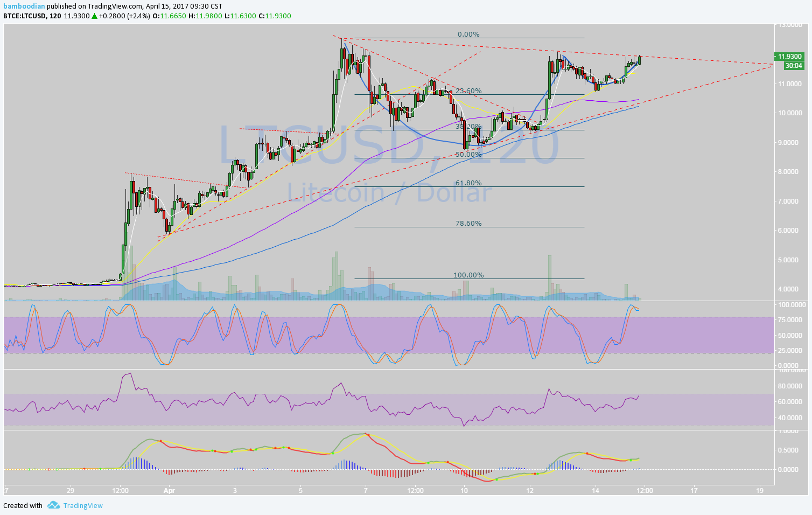Click the TradingView link beside Created with
812x515 pixels.
click(x=83, y=505)
